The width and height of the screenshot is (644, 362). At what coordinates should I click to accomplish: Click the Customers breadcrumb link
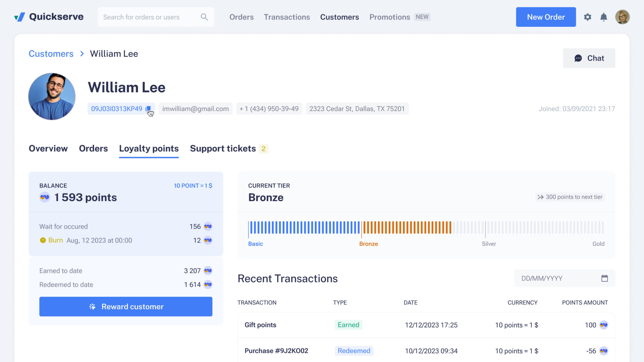tap(51, 54)
